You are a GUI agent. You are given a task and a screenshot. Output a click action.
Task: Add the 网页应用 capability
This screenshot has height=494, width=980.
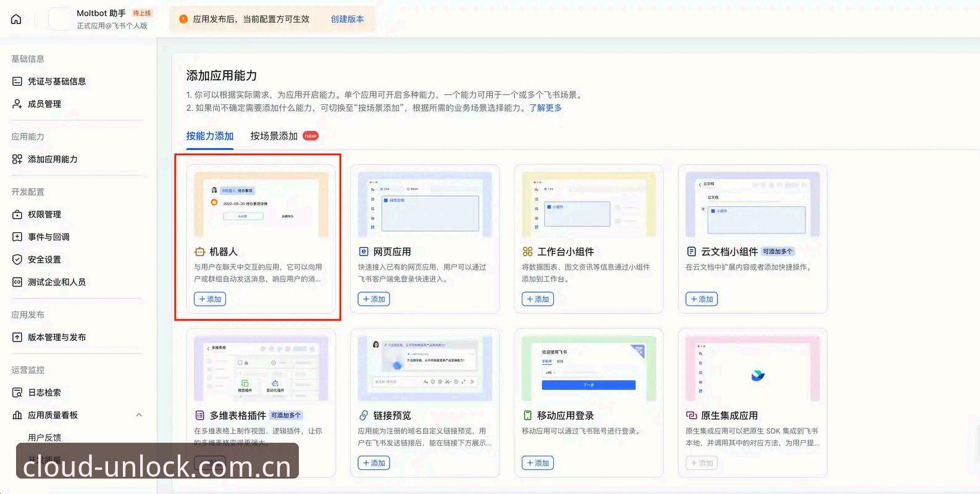374,299
